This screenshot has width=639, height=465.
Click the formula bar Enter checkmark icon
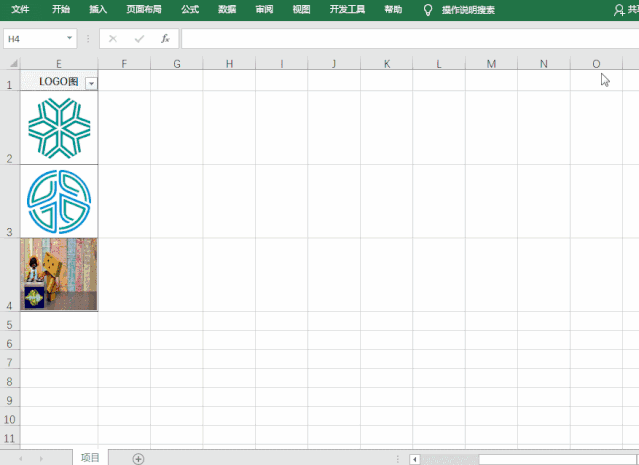pyautogui.click(x=139, y=39)
